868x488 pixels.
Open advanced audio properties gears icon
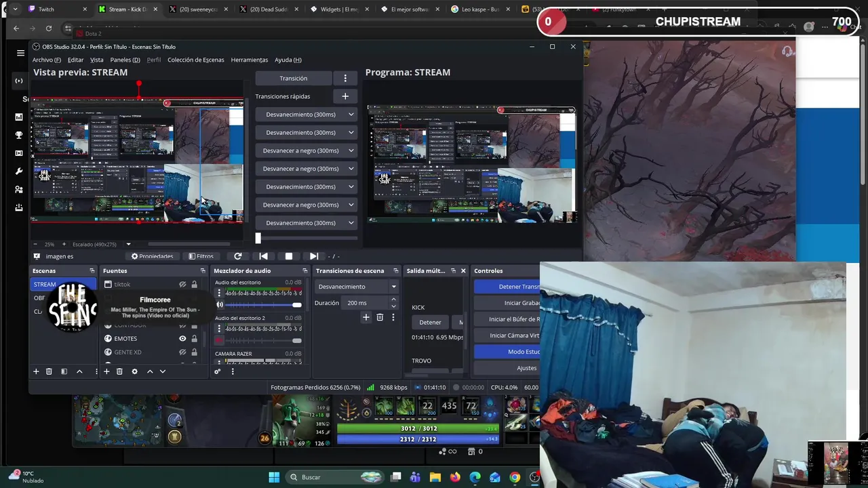[x=217, y=371]
